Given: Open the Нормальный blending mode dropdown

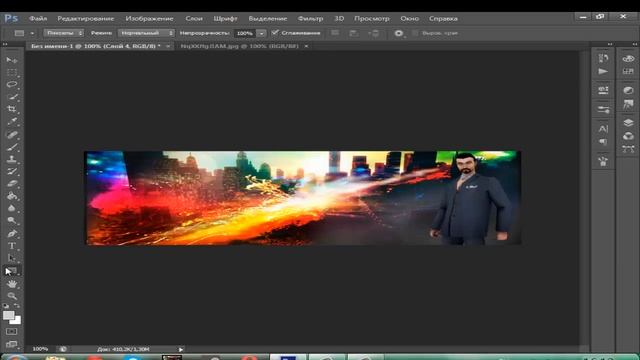Looking at the screenshot, I should click(146, 33).
